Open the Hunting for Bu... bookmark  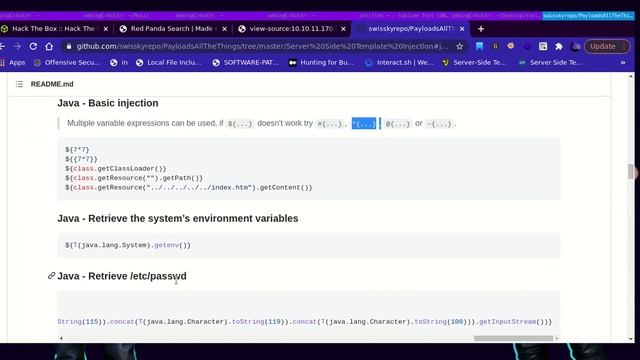(x=321, y=62)
